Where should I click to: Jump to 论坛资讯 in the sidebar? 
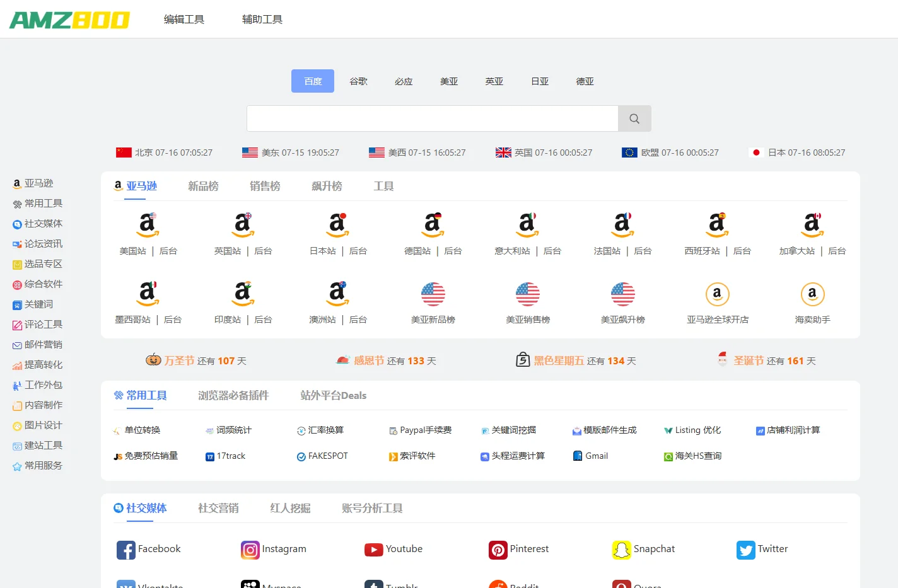38,244
